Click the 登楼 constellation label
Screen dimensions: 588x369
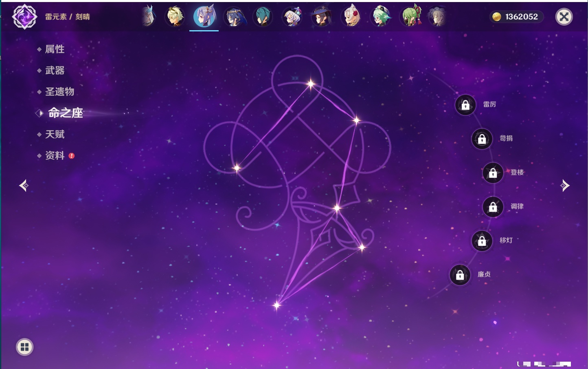tap(517, 172)
